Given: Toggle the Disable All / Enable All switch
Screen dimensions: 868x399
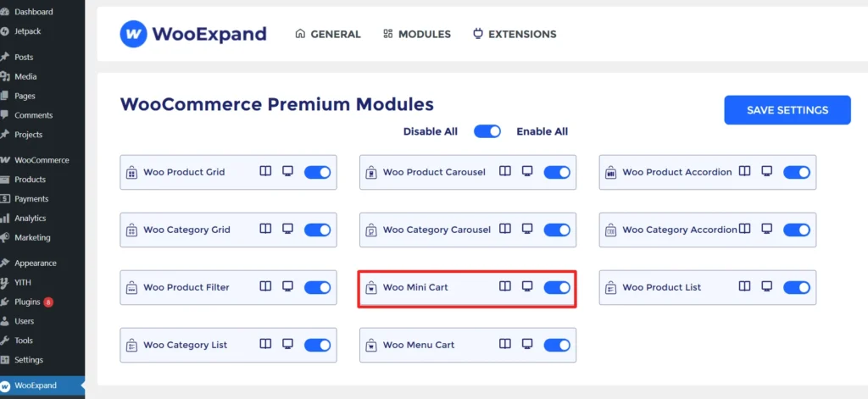Looking at the screenshot, I should pos(487,131).
